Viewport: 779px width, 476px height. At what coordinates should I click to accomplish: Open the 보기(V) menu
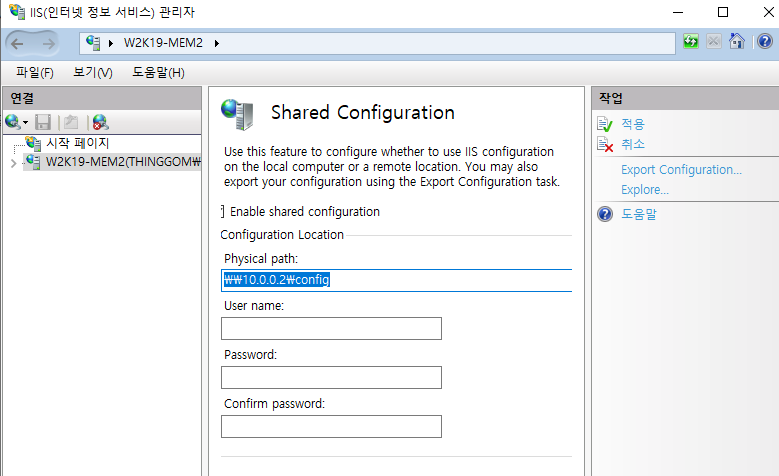93,73
